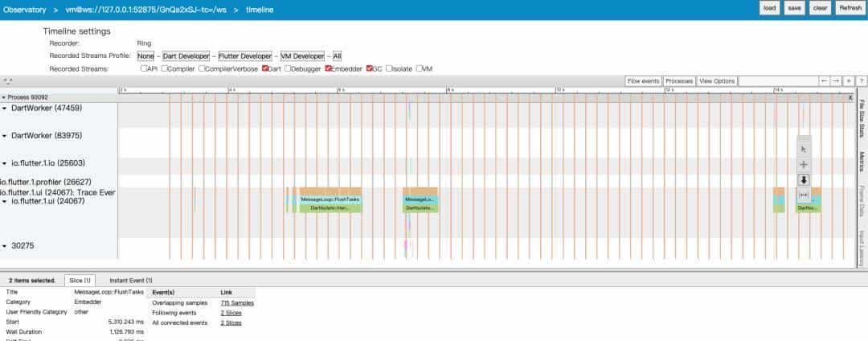Enable the Isolate stream checkbox
The image size is (868, 341).
tap(389, 68)
